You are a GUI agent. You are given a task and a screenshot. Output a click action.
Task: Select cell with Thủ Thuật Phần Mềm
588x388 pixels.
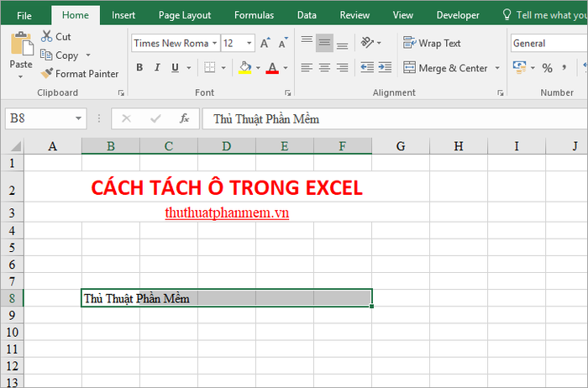(227, 298)
